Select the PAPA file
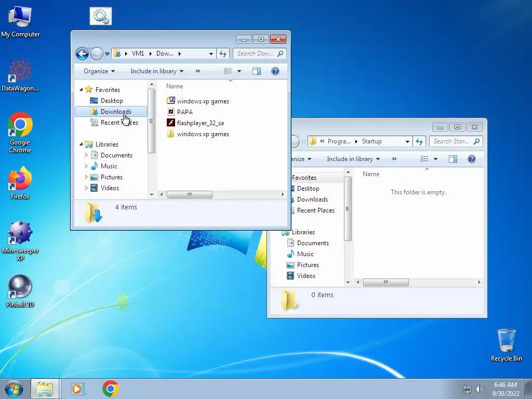This screenshot has width=532, height=399. [x=180, y=112]
